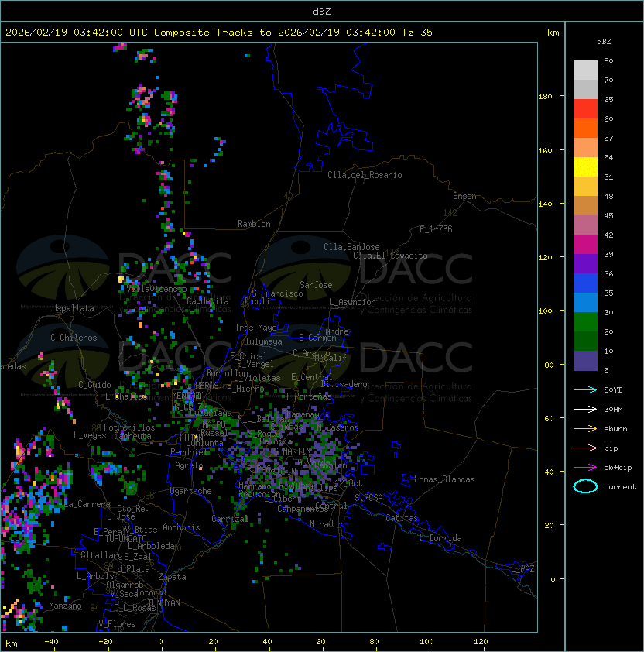Select the red 60–65 dBZ swatch
This screenshot has height=652, width=644.
[585, 109]
